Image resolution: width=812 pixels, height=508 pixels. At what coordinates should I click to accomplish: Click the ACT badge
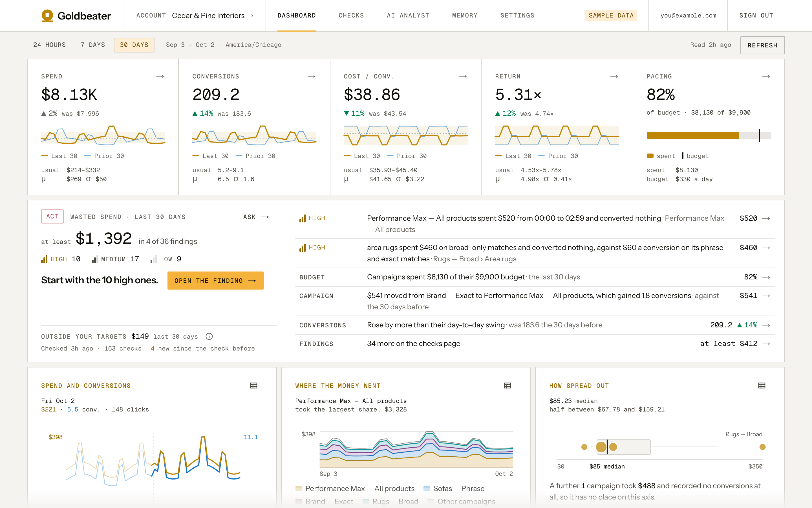click(52, 216)
